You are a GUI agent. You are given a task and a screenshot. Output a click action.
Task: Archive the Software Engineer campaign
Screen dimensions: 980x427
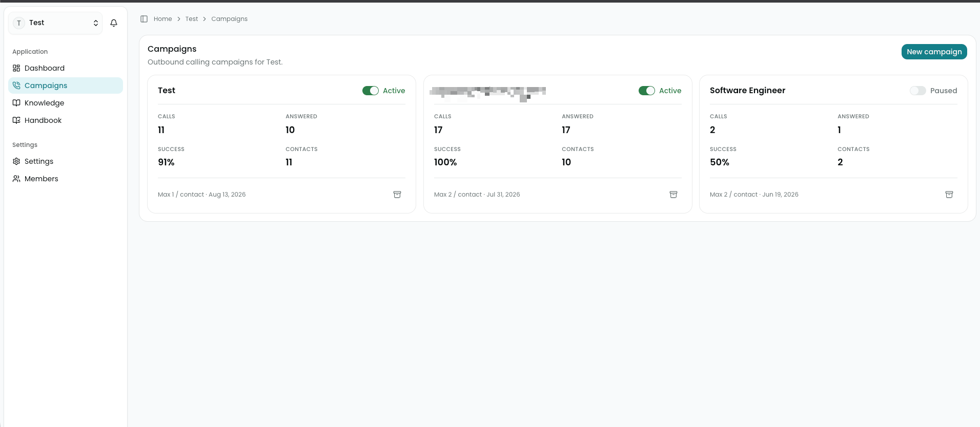click(x=949, y=195)
